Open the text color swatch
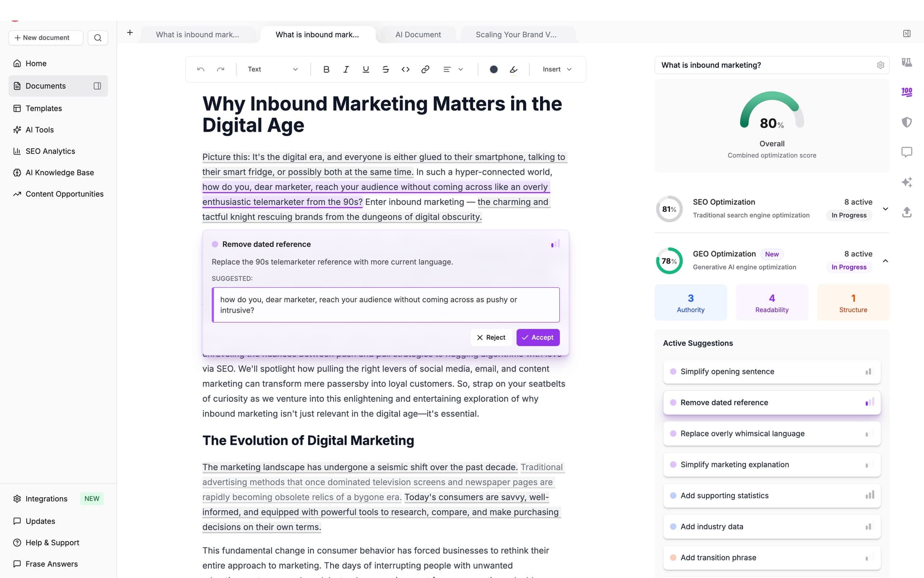 tap(493, 69)
